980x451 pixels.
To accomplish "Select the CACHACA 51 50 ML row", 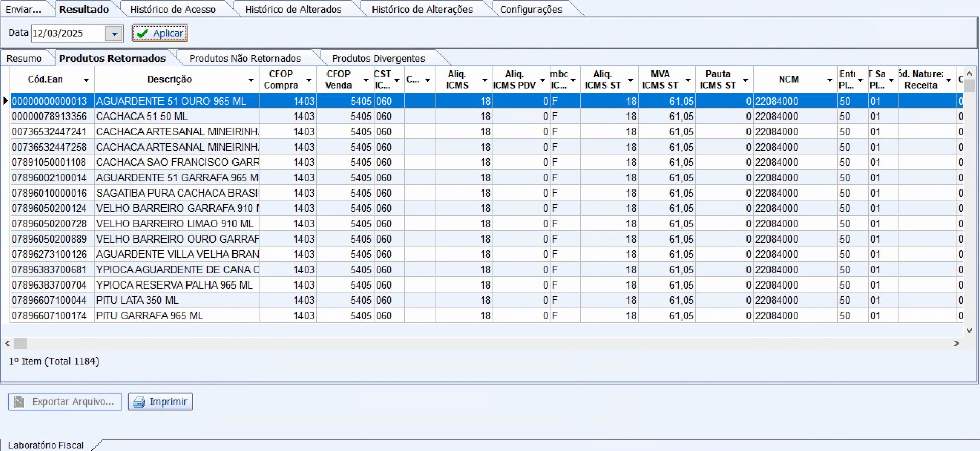I will tap(142, 116).
